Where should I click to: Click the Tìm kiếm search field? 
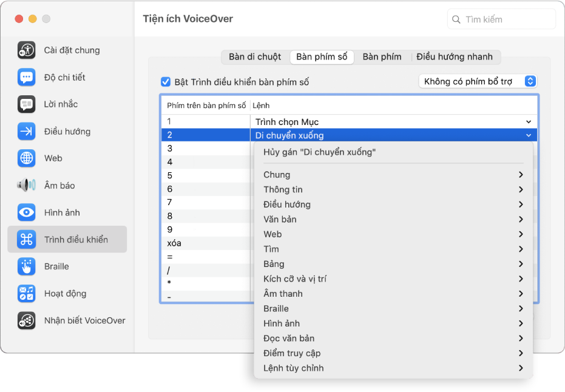[507, 19]
